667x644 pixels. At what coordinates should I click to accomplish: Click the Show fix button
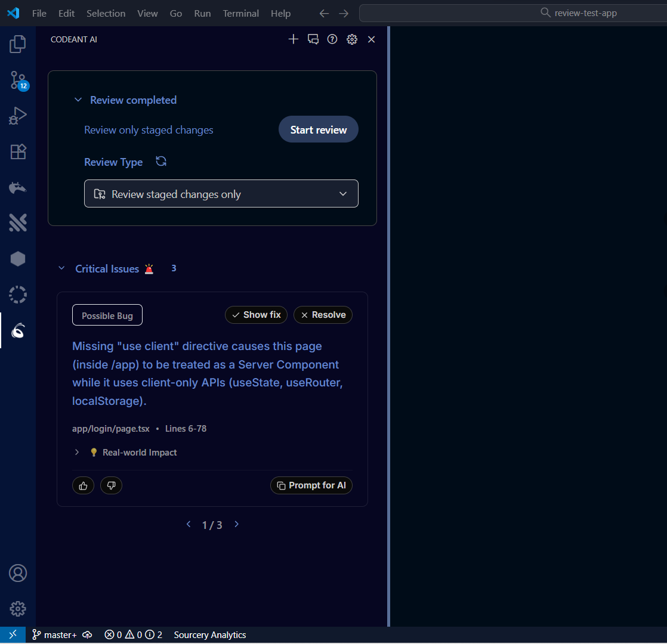click(x=256, y=315)
